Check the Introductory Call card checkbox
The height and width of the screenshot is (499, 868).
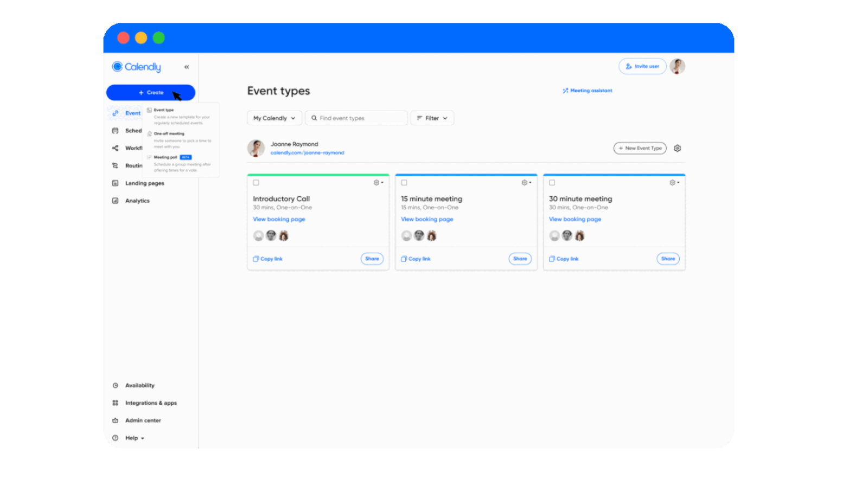click(256, 183)
